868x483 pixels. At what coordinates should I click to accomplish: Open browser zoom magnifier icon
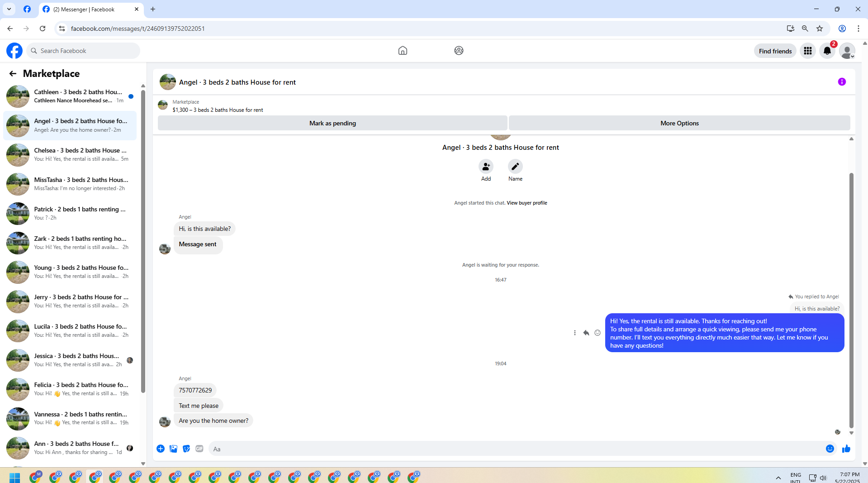pyautogui.click(x=805, y=29)
